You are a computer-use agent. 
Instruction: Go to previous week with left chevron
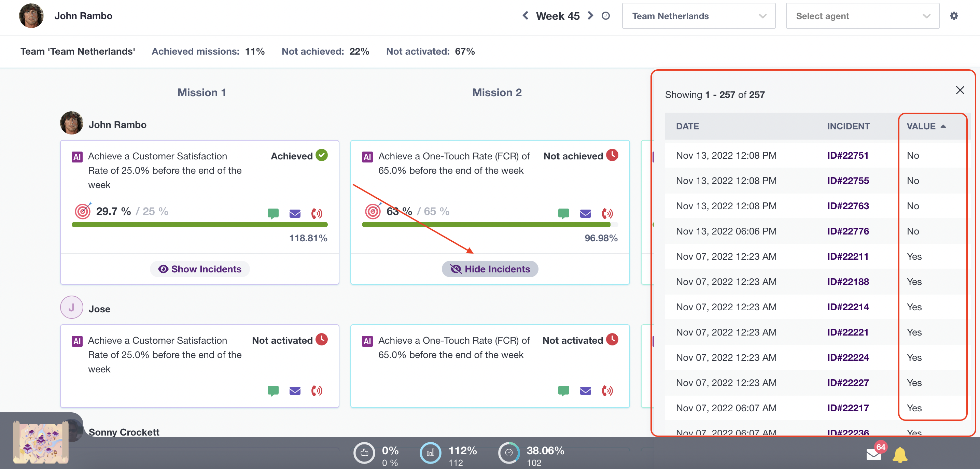point(526,16)
